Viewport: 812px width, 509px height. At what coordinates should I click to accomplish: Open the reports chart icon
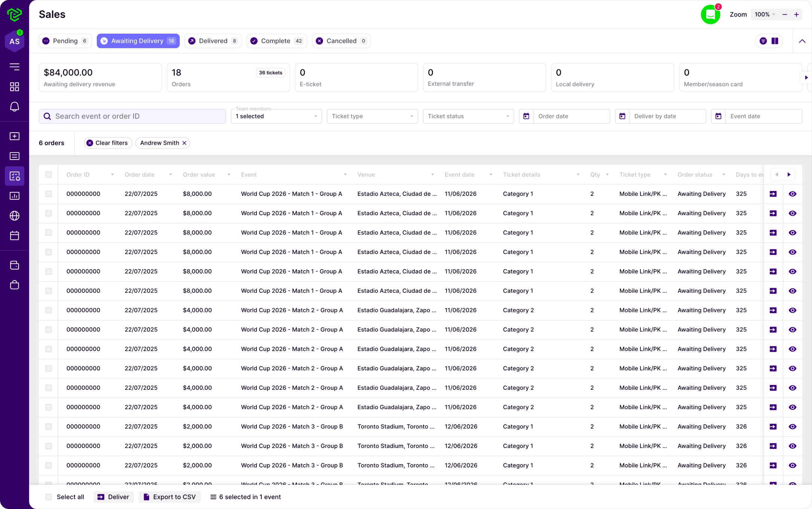pos(15,196)
